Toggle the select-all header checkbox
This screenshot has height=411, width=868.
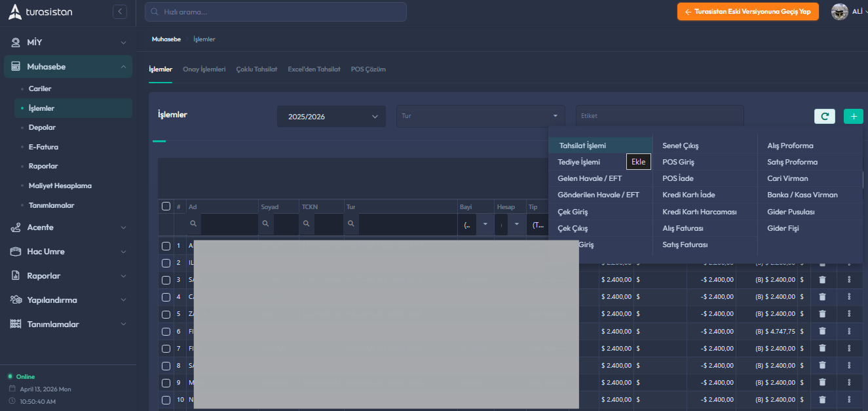pos(166,206)
